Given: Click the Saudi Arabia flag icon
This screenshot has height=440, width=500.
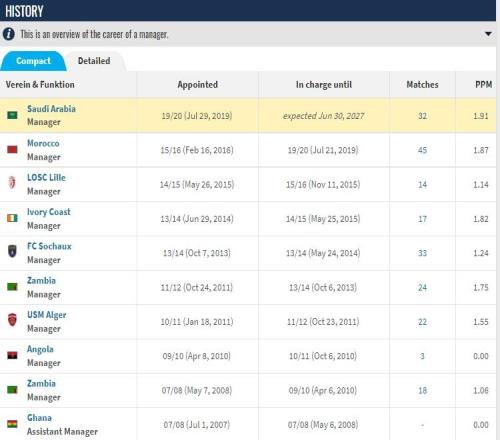Looking at the screenshot, I should click(12, 116).
